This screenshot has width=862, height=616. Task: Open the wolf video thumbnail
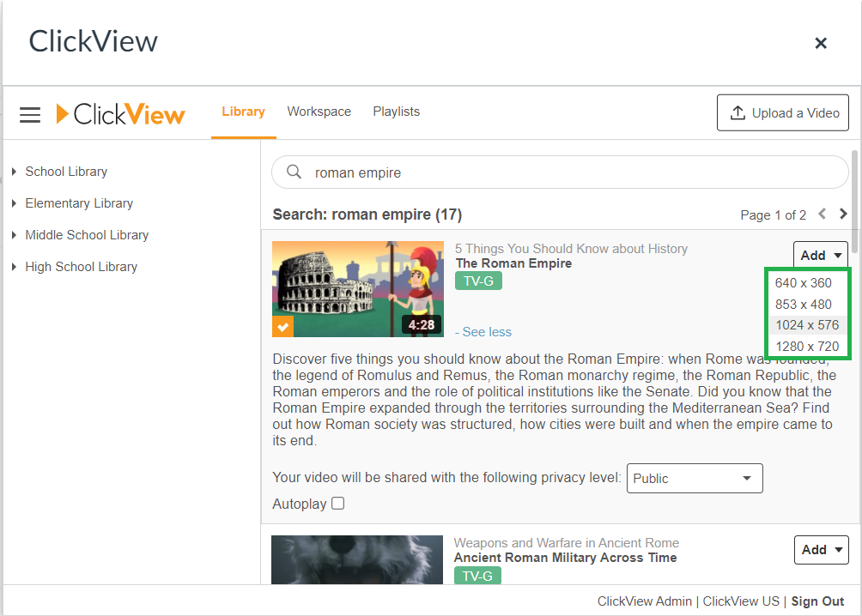(357, 559)
